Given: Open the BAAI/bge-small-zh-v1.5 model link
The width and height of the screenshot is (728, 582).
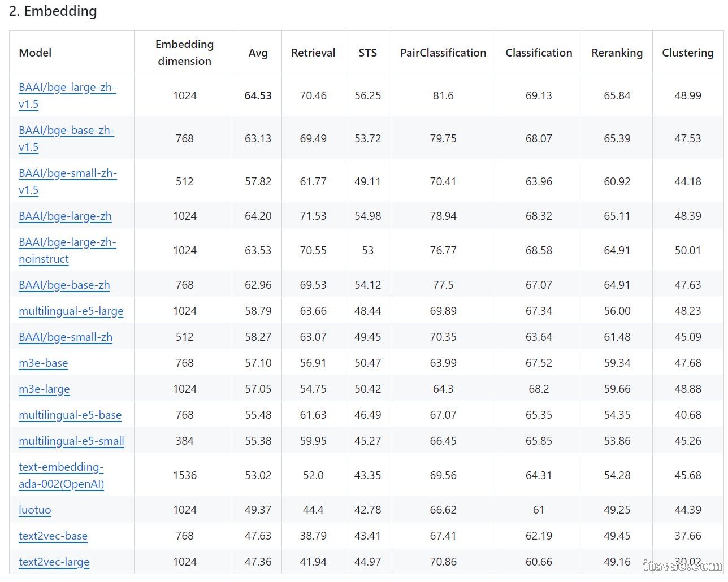Looking at the screenshot, I should [x=68, y=181].
